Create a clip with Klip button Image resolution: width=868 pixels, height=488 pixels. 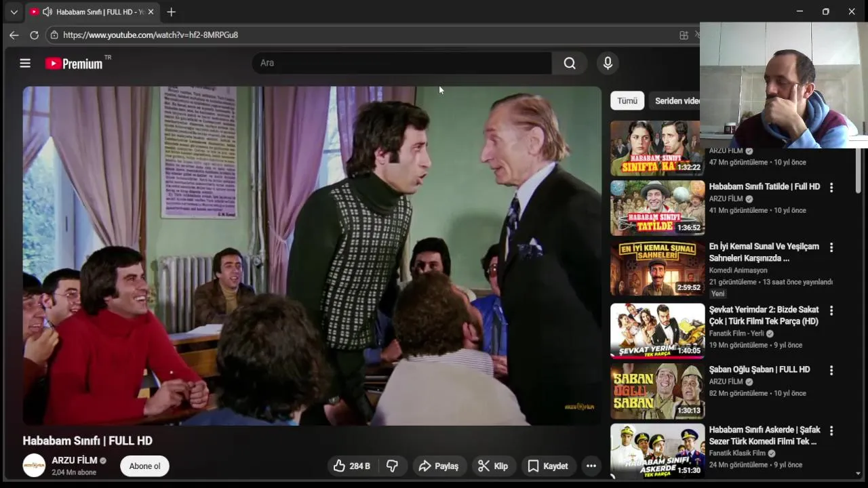(x=493, y=466)
